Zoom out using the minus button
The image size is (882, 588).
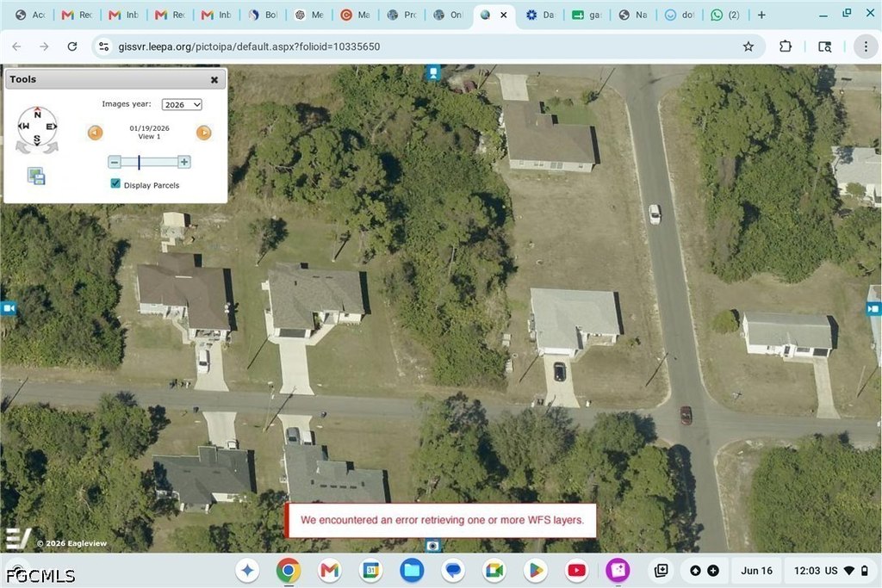(x=115, y=162)
